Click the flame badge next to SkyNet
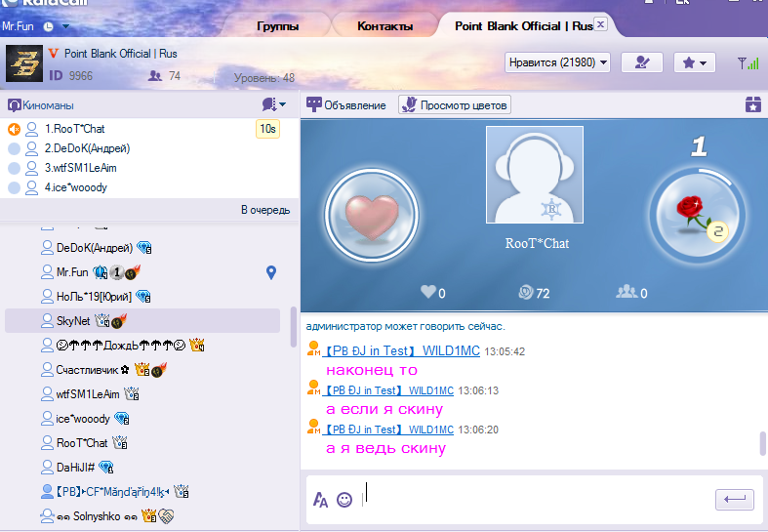768x532 pixels. pos(119,321)
